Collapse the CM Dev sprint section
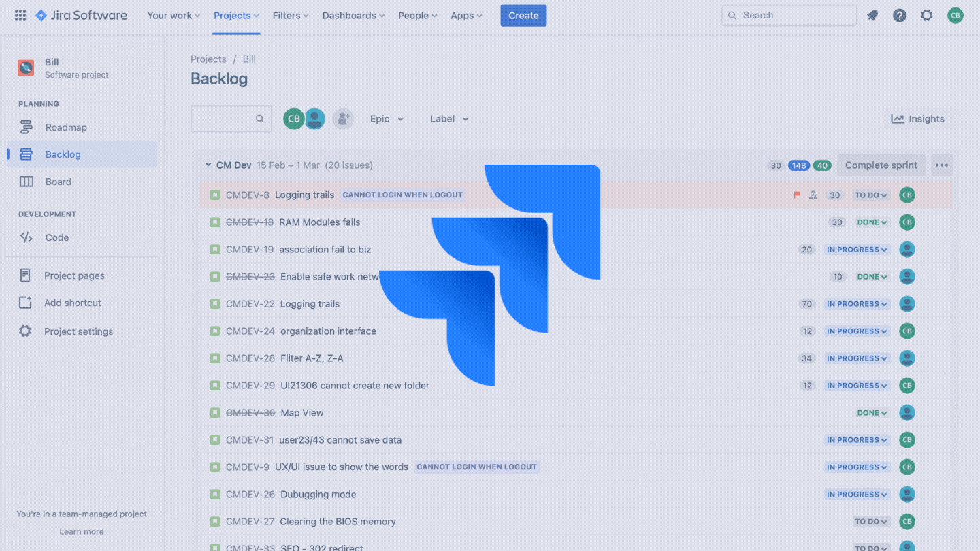Image resolution: width=980 pixels, height=551 pixels. pos(208,165)
